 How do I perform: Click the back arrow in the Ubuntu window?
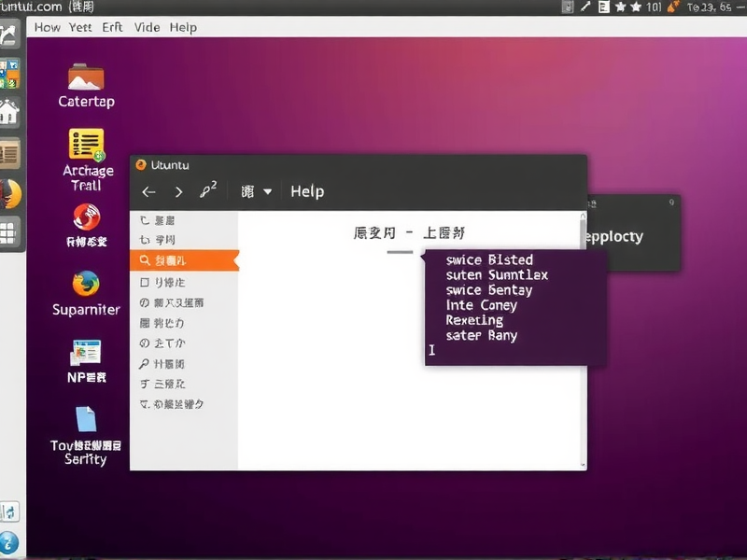click(x=148, y=190)
